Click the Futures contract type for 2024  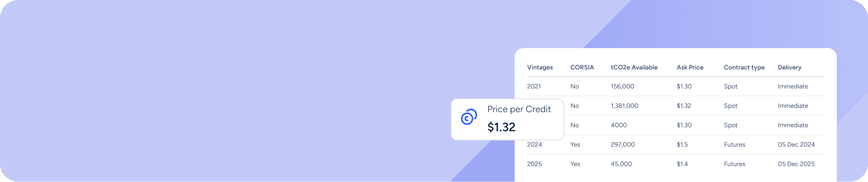734,145
